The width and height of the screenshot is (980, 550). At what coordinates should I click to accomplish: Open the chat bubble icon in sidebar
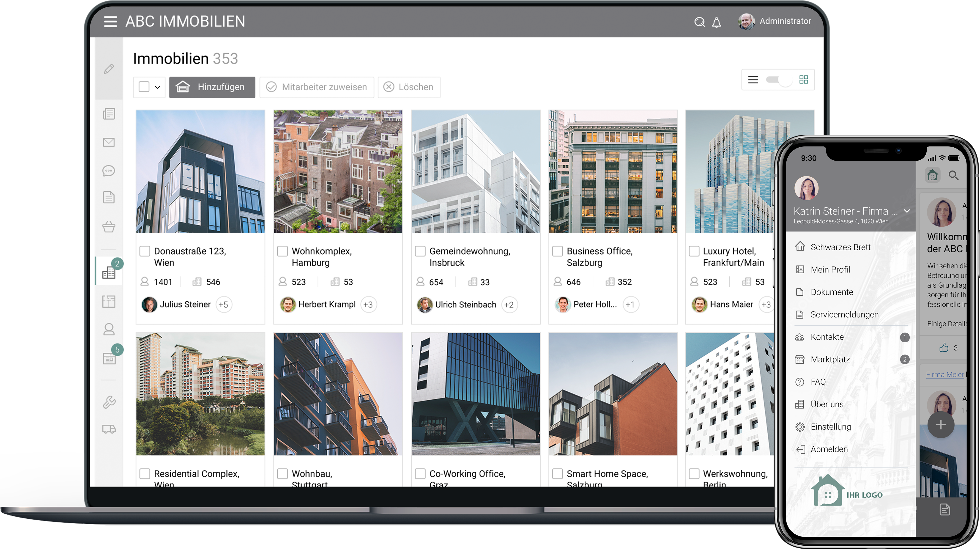click(x=109, y=170)
